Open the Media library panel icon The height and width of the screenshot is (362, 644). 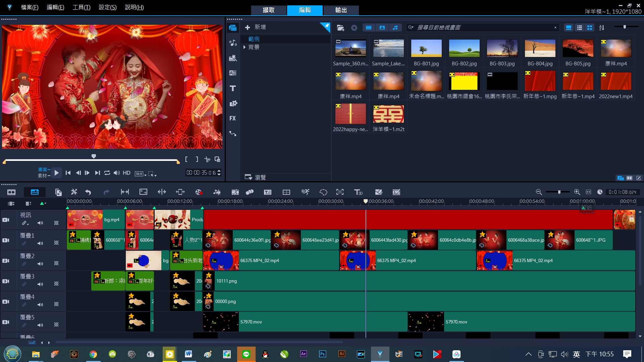[233, 28]
